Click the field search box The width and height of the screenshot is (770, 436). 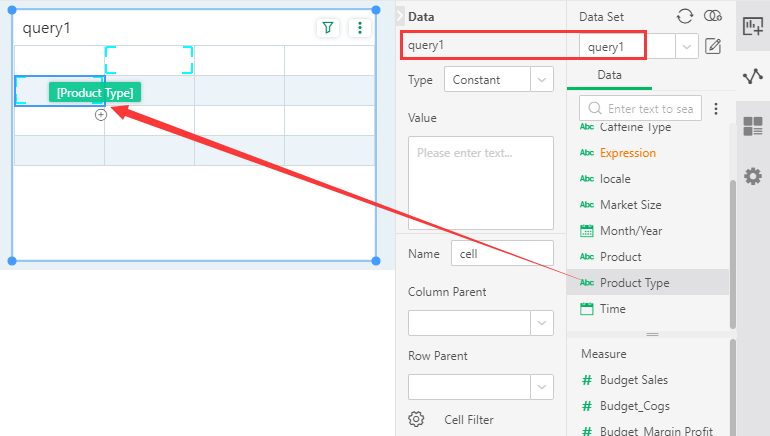pos(649,109)
